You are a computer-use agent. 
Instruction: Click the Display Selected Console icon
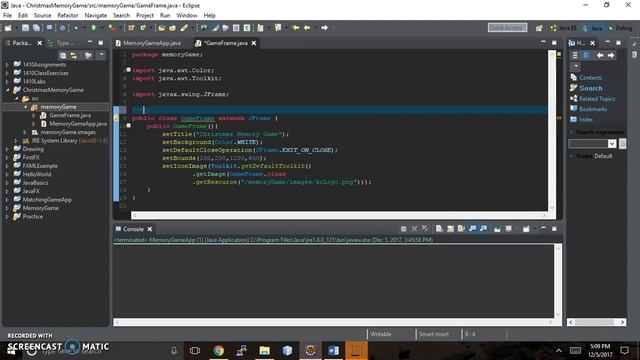pos(509,229)
